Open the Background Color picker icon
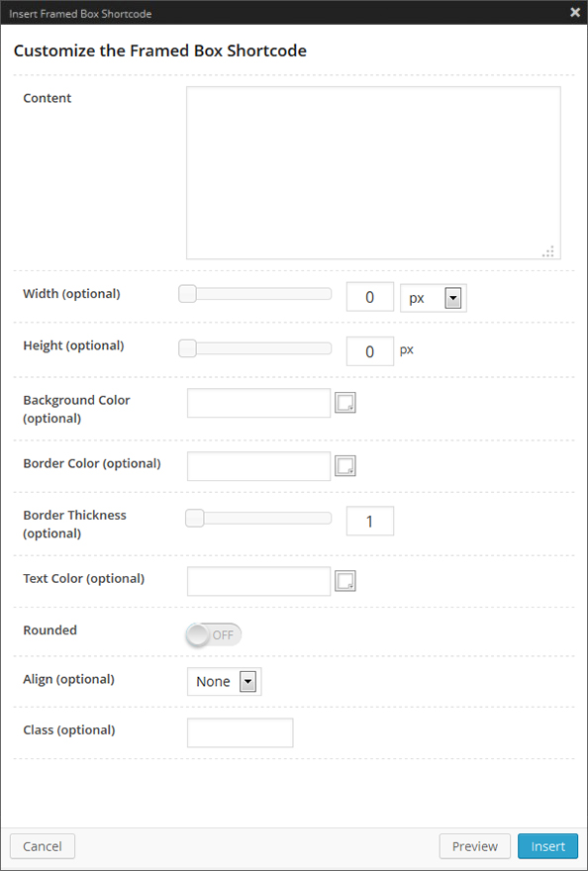Viewport: 588px width, 871px height. pyautogui.click(x=344, y=403)
